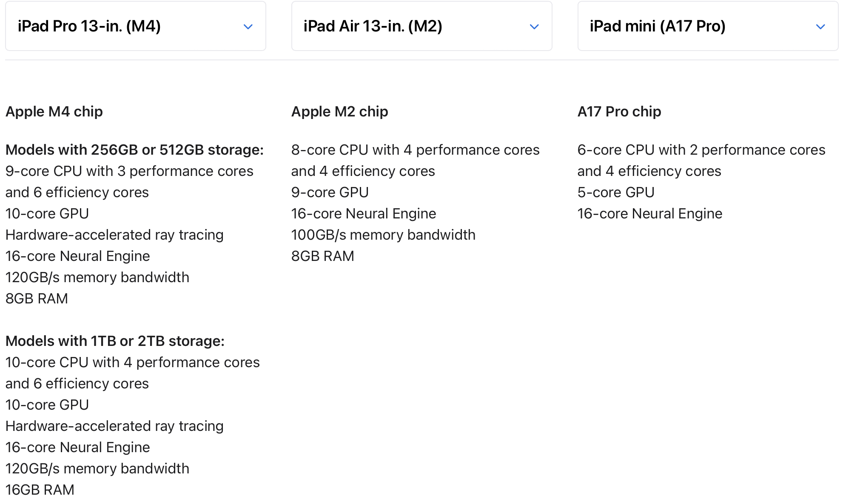Open the iPad mini (A17 Pro) model dropdown
Viewport: 843px width, 504px height.
tap(707, 26)
